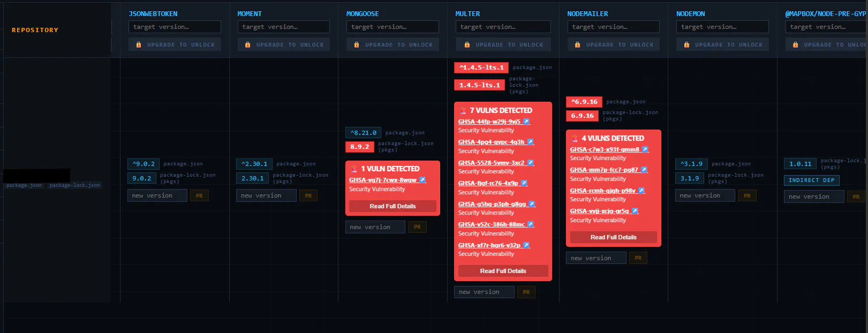Click the ^6.9.16 version badge
Viewport: 868px width, 333px height.
(584, 102)
